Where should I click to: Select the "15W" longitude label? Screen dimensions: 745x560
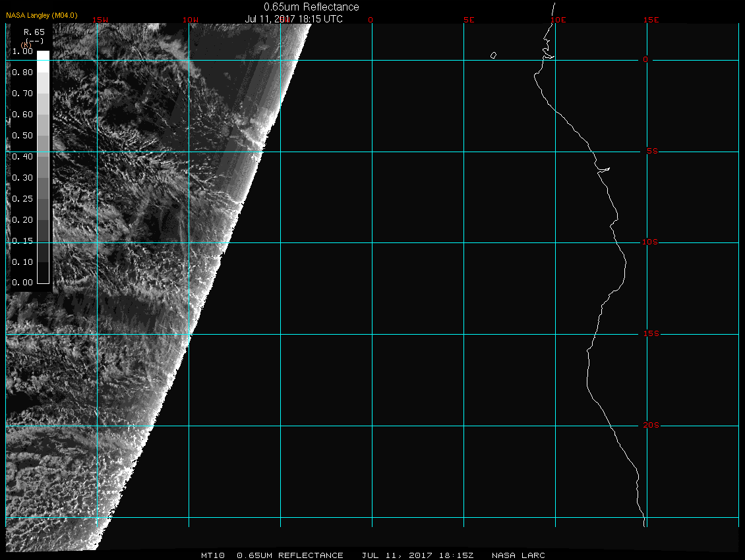click(100, 20)
